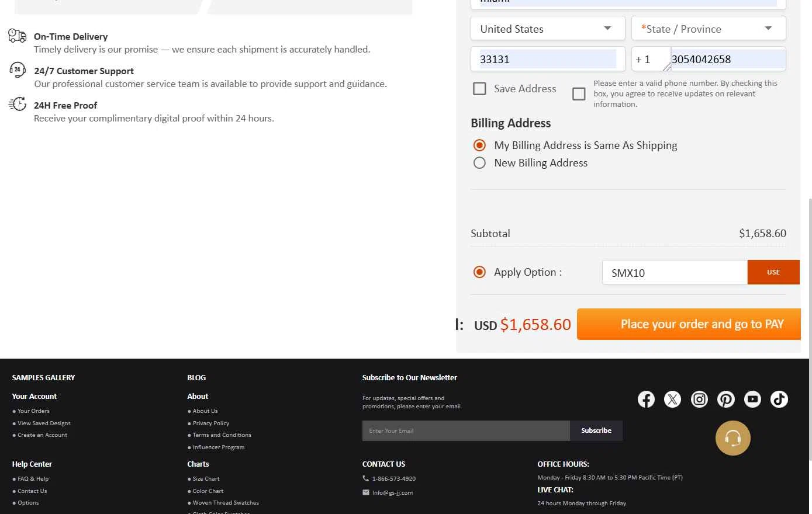This screenshot has width=812, height=514.
Task: Click the phone number field 3054042658
Action: [x=728, y=59]
